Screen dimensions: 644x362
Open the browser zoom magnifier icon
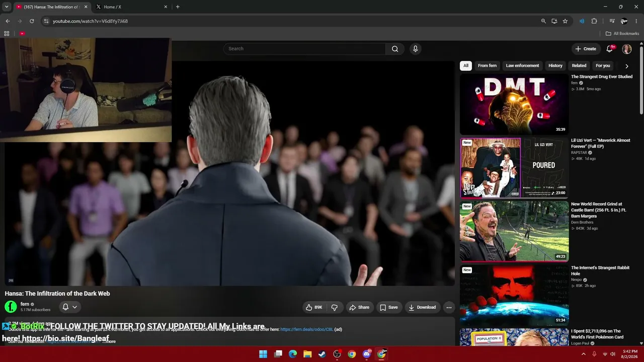click(x=543, y=21)
